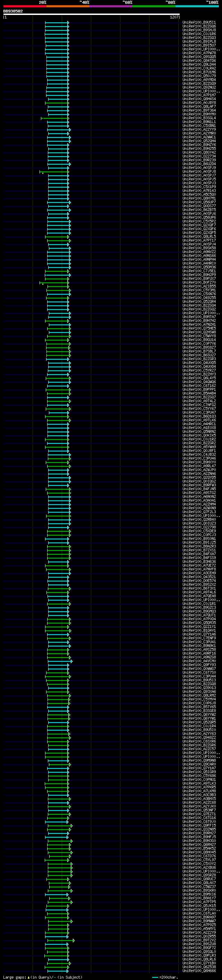This screenshot has height=980, width=222.
Task: Select hit label UniRef100_Q43521
Action: [x=199, y=577]
